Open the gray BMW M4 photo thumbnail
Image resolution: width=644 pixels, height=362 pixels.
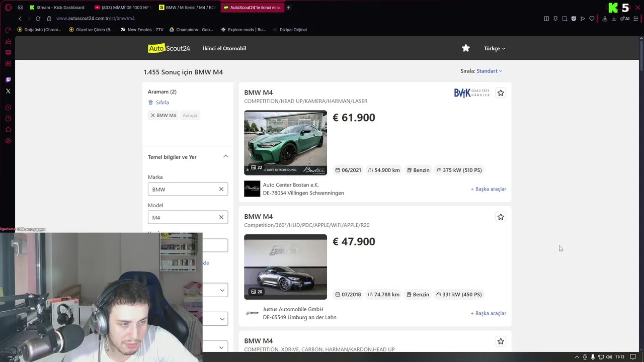pos(285,267)
